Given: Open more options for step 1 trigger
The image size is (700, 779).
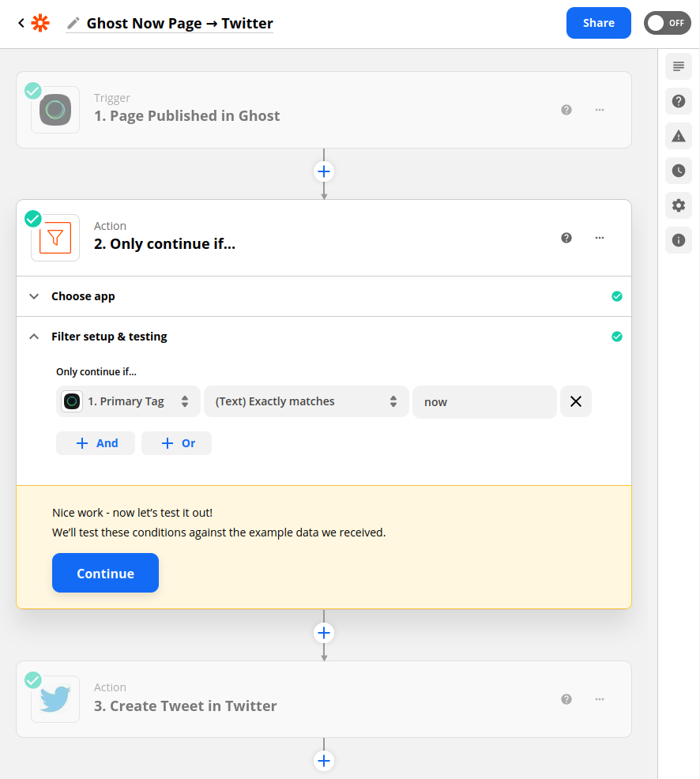Looking at the screenshot, I should [600, 110].
